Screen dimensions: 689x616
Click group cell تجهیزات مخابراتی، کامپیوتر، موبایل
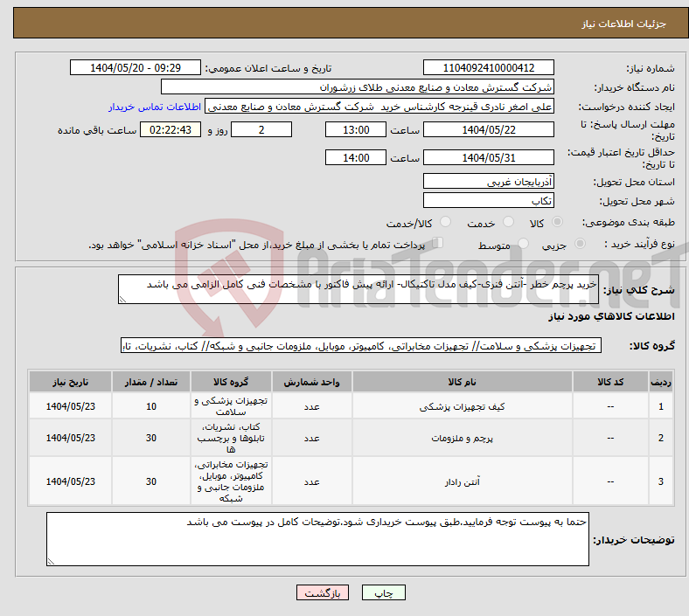pos(231,481)
